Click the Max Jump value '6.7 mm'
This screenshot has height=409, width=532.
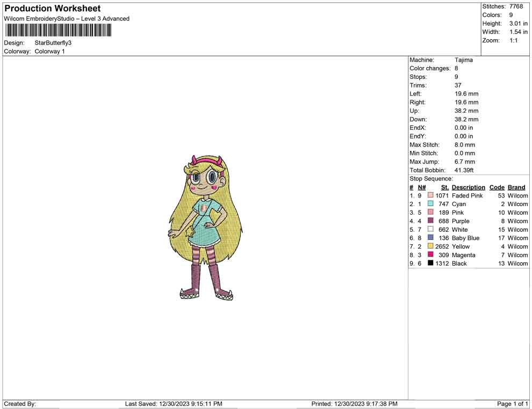[x=465, y=162]
